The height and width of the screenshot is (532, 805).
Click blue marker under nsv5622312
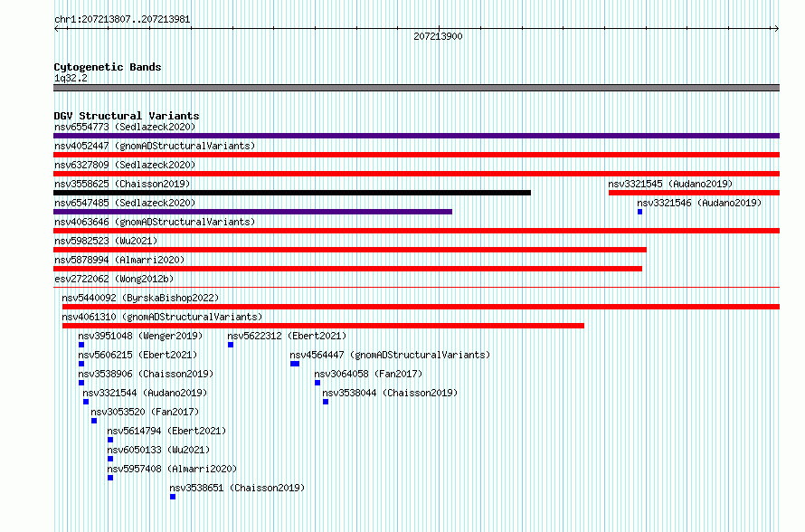click(231, 345)
